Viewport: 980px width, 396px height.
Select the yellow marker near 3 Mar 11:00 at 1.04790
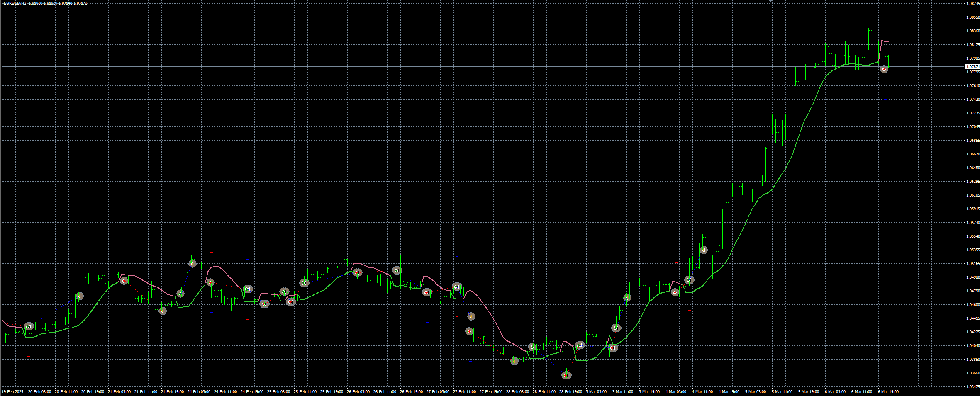point(627,298)
